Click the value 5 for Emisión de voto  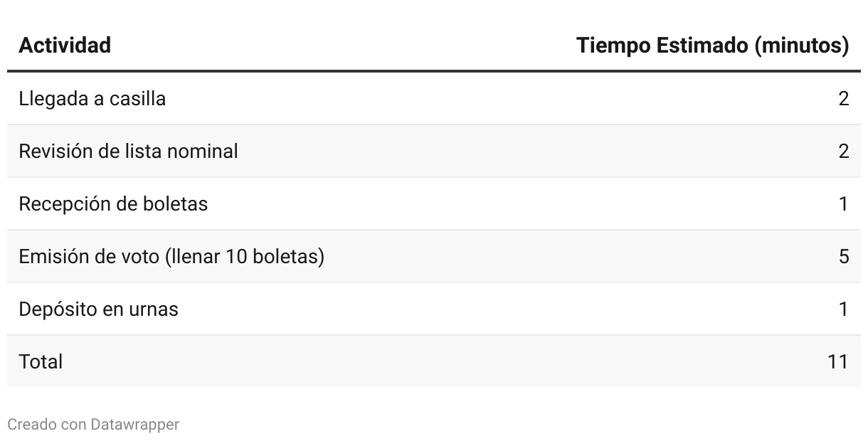[844, 256]
